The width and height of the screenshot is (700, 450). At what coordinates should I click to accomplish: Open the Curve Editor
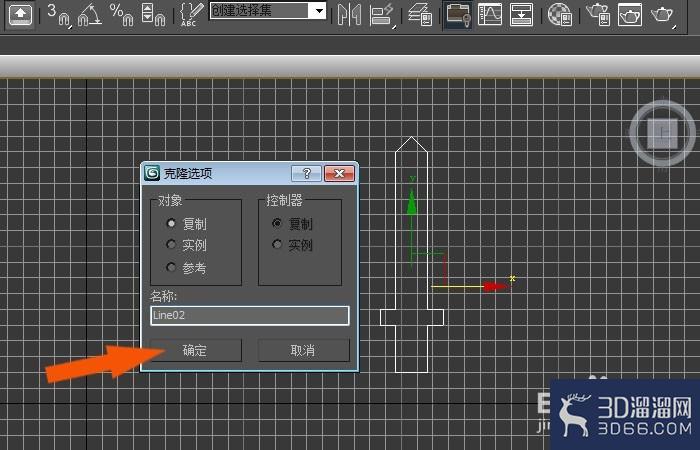(x=490, y=15)
